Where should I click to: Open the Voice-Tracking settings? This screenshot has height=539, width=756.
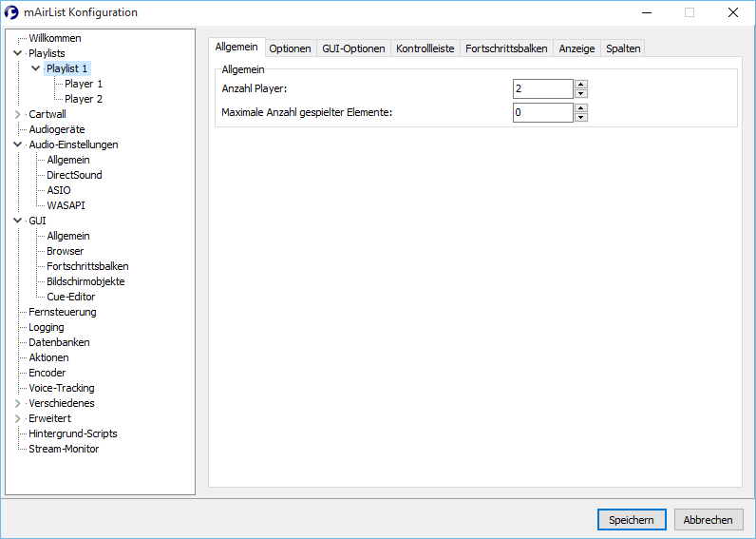61,388
